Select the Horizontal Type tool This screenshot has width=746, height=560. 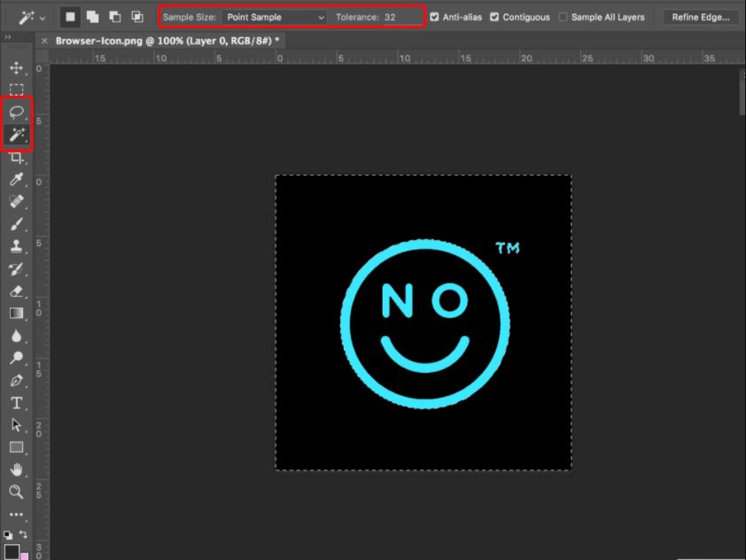16,402
